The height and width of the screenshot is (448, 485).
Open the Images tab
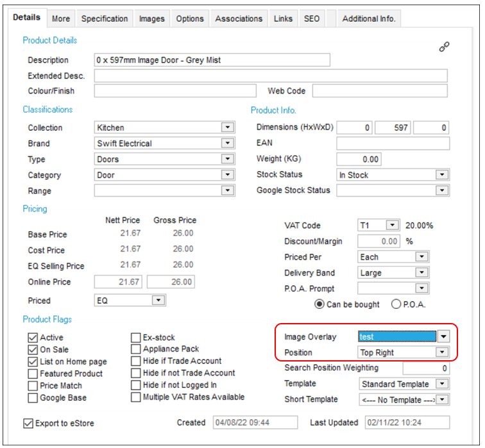coord(152,19)
